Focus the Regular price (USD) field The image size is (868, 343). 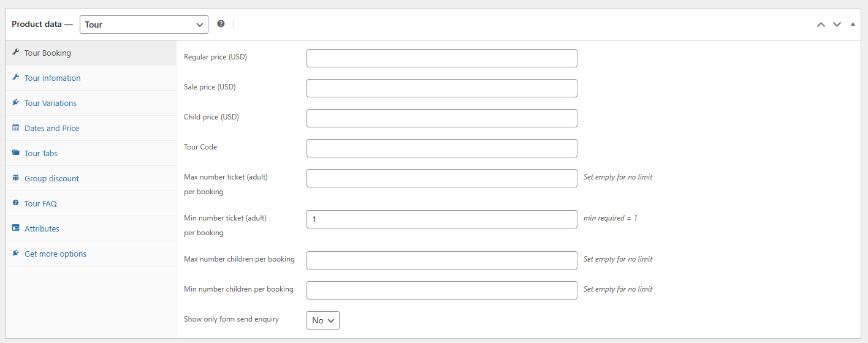(442, 58)
